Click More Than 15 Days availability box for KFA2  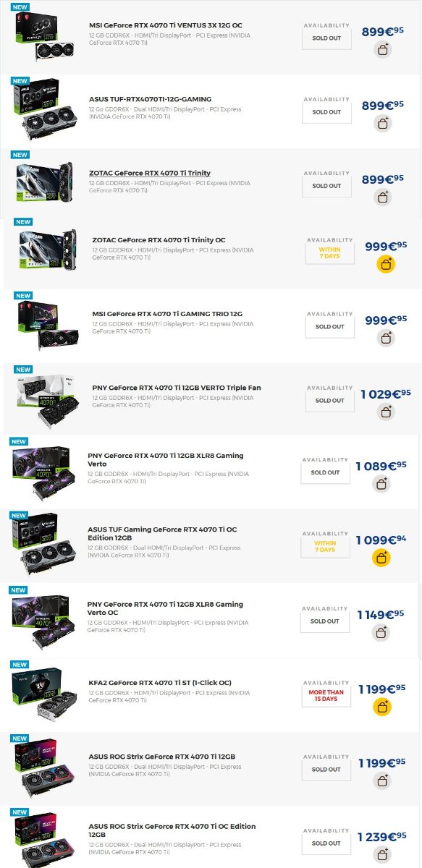click(326, 695)
